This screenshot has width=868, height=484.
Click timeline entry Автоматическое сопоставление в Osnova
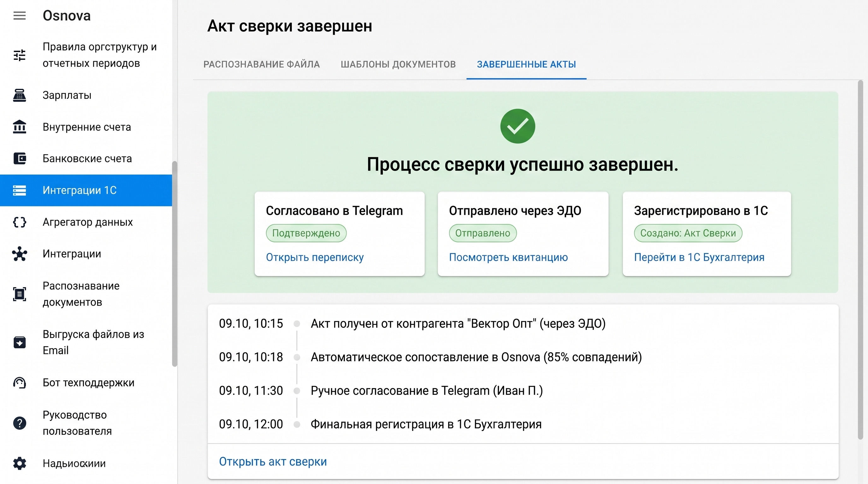(476, 357)
